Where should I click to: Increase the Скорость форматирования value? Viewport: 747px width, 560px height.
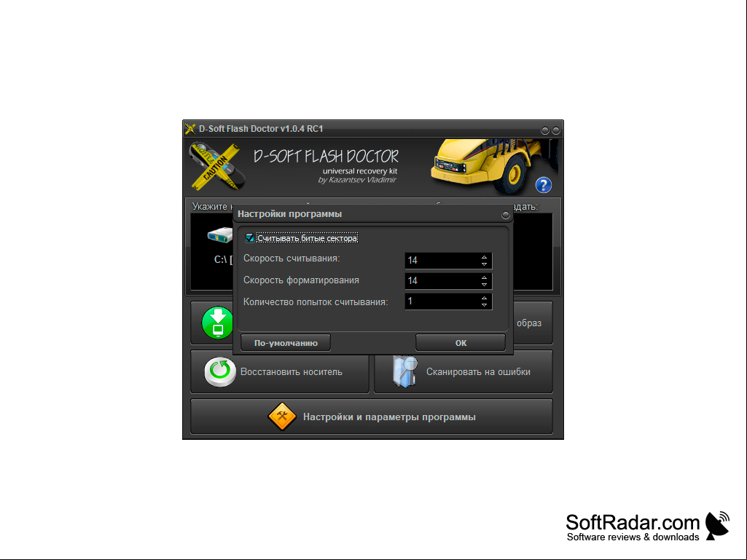click(x=484, y=277)
